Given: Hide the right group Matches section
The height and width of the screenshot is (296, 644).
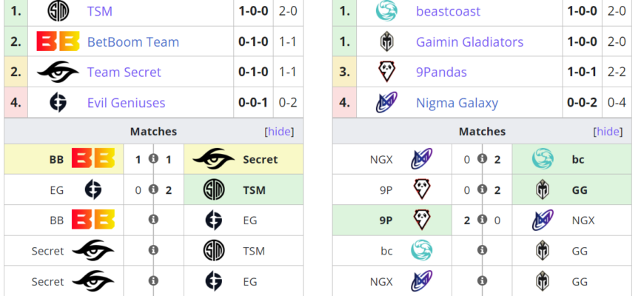Looking at the screenshot, I should coord(608,132).
